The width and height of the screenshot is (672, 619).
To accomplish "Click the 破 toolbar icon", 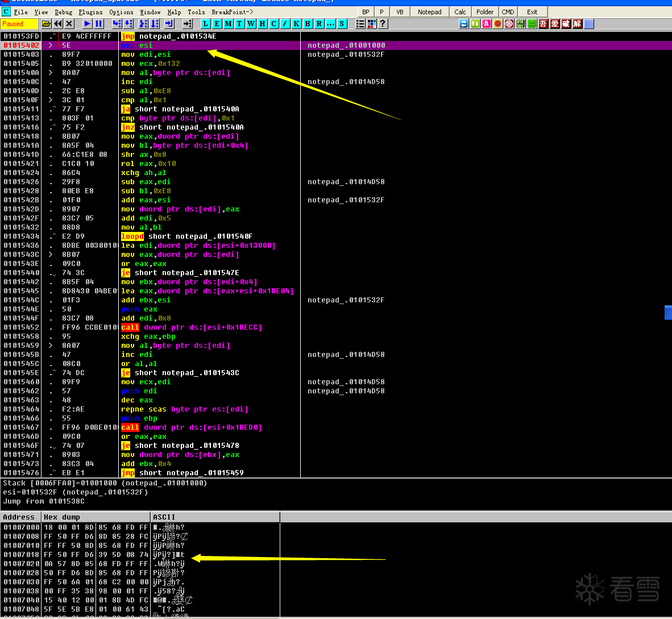I will pos(566,24).
